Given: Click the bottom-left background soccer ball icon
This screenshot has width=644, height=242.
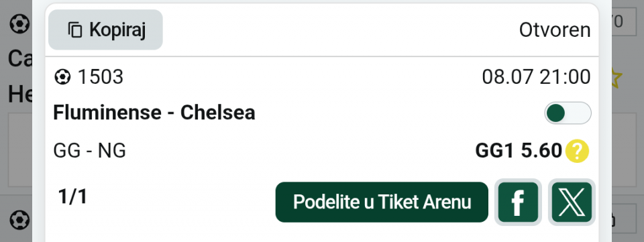Looking at the screenshot, I should click(19, 221).
